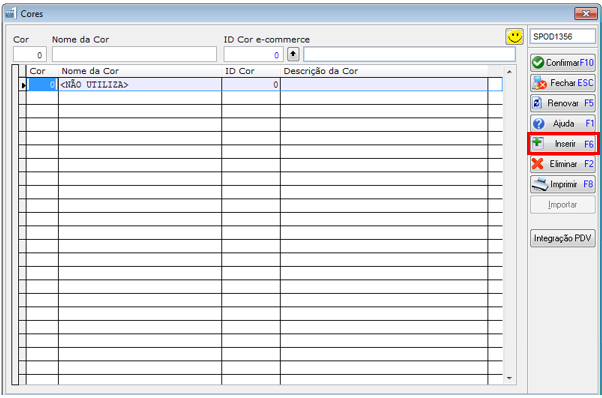Click the Cor value 0 grid cell
Screen dimensions: 602x398
tap(42, 84)
